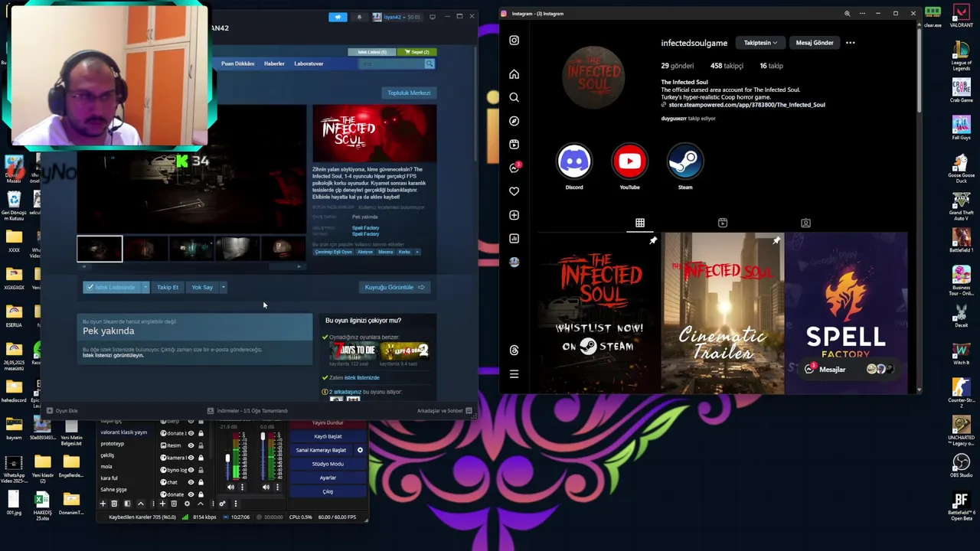Zoom icon in Instagram window title bar
The image size is (980, 551).
(847, 13)
